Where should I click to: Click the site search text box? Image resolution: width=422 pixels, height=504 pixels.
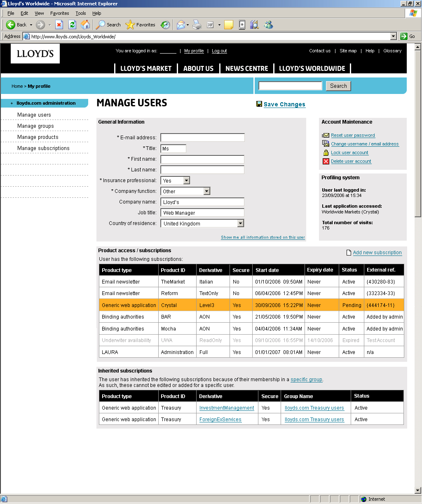tap(290, 86)
